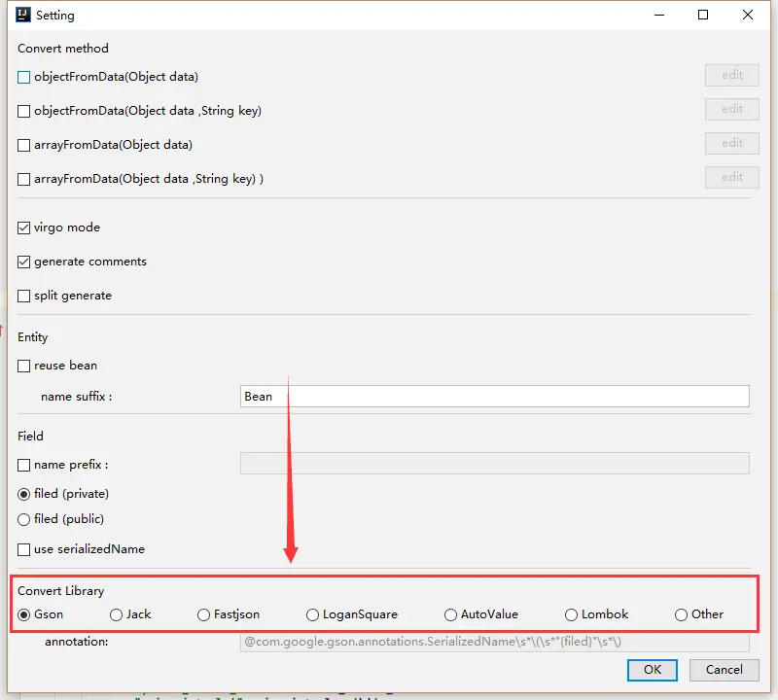Click edit button for arrayFromData(Object data)

click(x=732, y=143)
